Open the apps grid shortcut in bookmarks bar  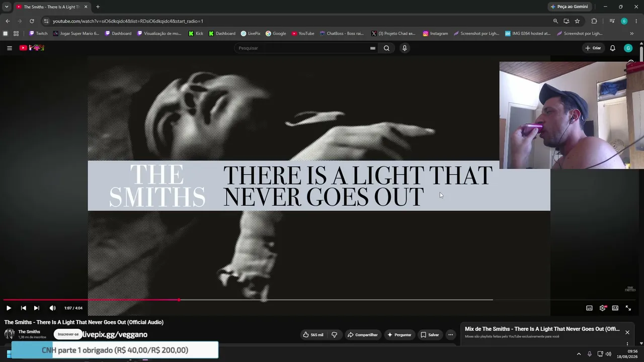(x=16, y=34)
